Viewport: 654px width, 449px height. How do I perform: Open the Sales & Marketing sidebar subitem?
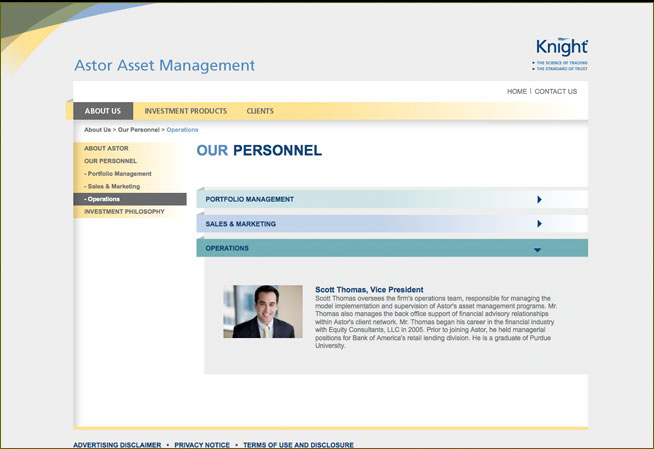point(112,186)
